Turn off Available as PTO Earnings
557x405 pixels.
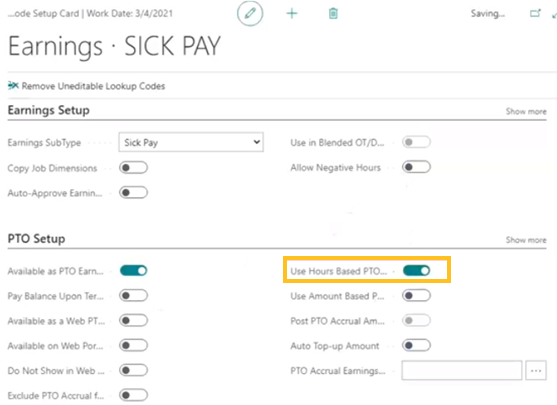tap(133, 271)
